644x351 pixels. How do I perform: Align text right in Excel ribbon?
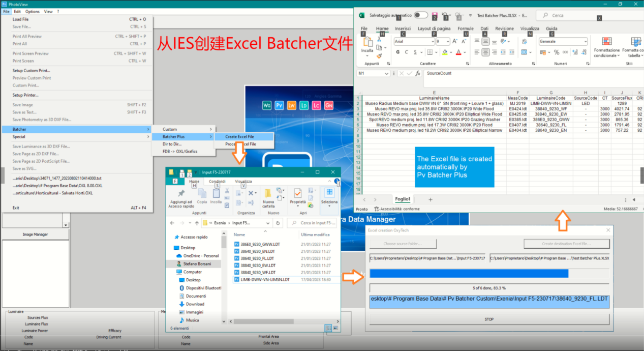click(494, 52)
